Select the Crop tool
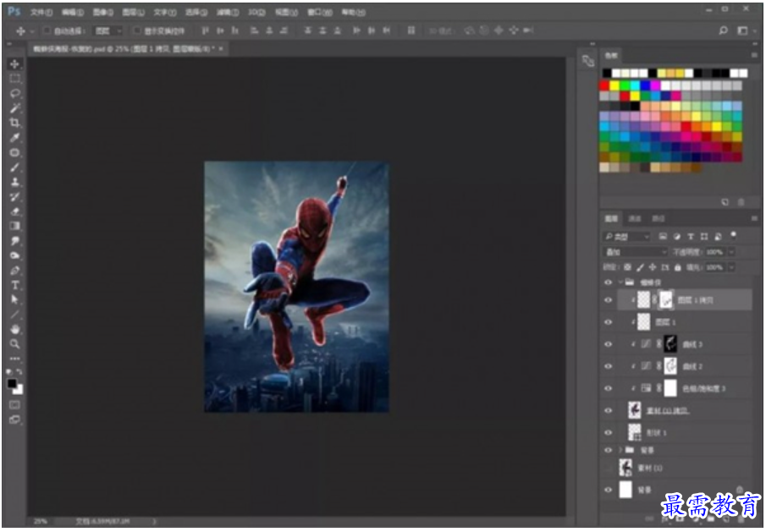 pos(14,123)
